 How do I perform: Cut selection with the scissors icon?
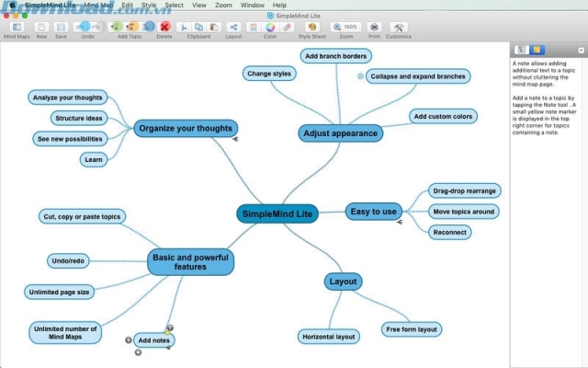[184, 27]
